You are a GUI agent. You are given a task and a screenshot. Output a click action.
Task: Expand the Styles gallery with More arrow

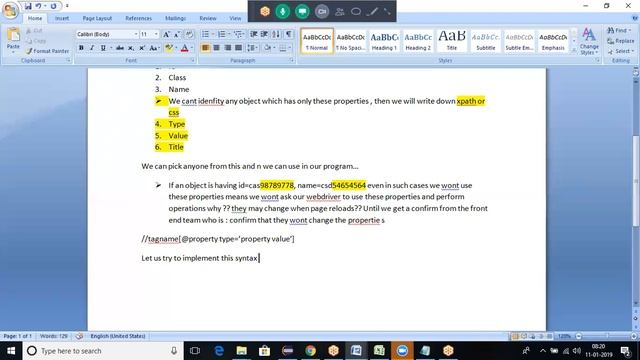pos(574,50)
